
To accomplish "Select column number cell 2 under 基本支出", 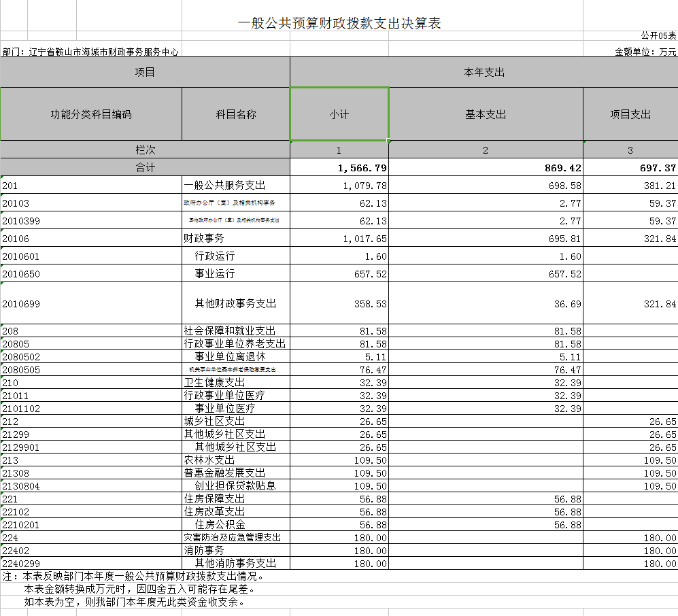I will pyautogui.click(x=486, y=150).
